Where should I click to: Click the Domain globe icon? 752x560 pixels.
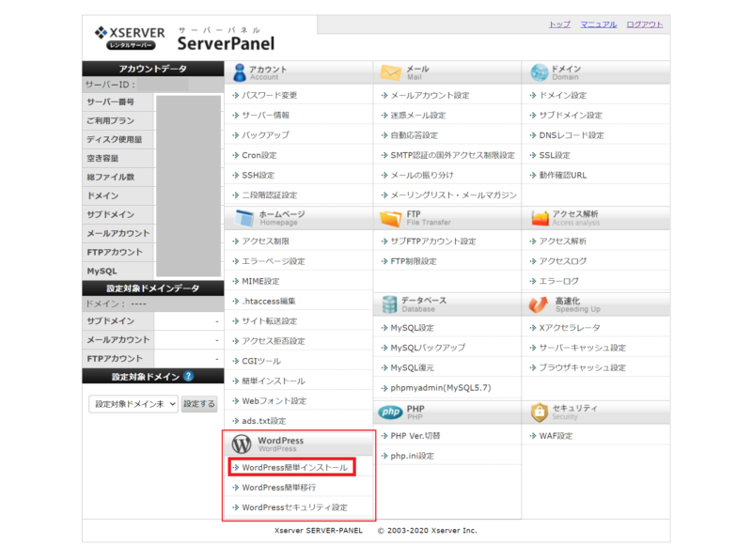coord(539,73)
